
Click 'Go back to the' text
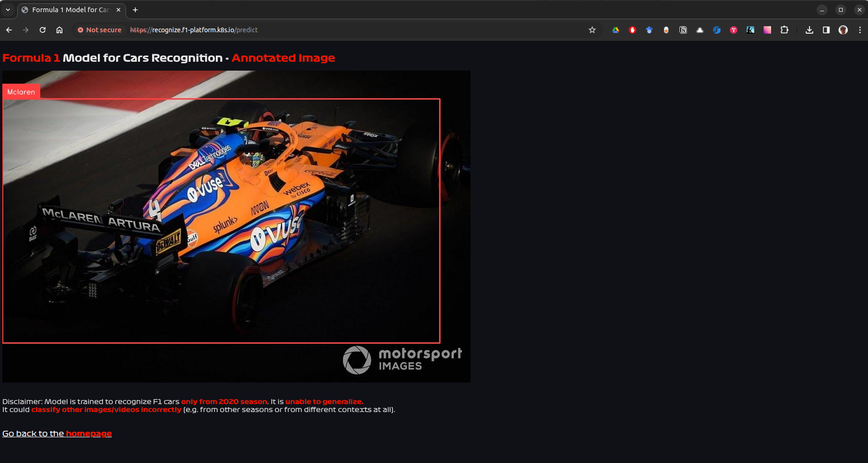[33, 434]
